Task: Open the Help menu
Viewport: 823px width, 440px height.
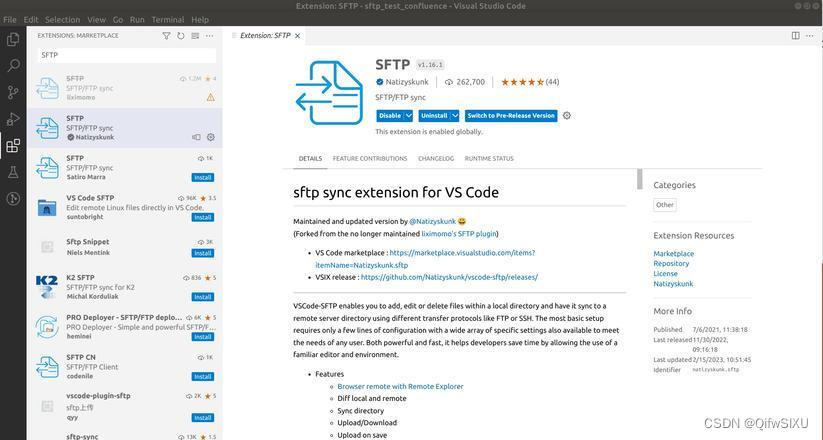Action: point(200,19)
